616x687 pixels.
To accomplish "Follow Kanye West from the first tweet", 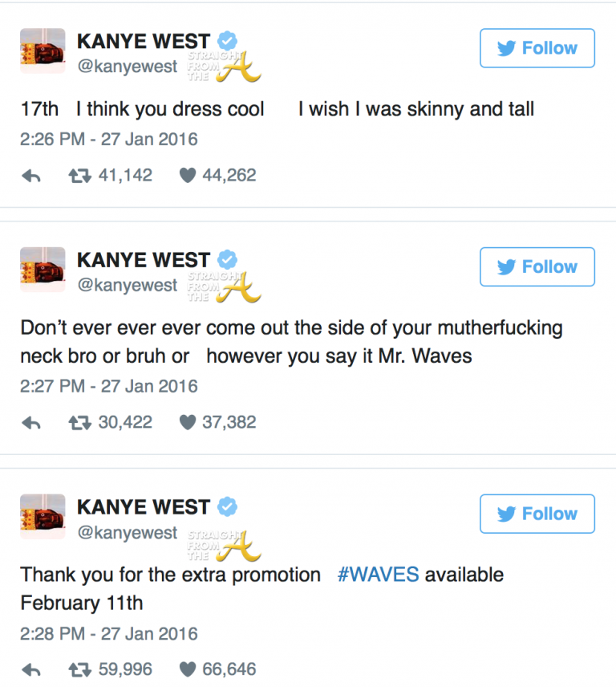I will (537, 48).
